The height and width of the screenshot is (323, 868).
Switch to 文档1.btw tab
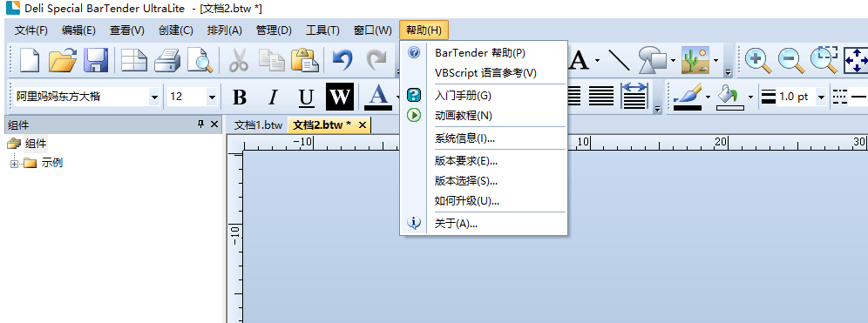point(258,125)
